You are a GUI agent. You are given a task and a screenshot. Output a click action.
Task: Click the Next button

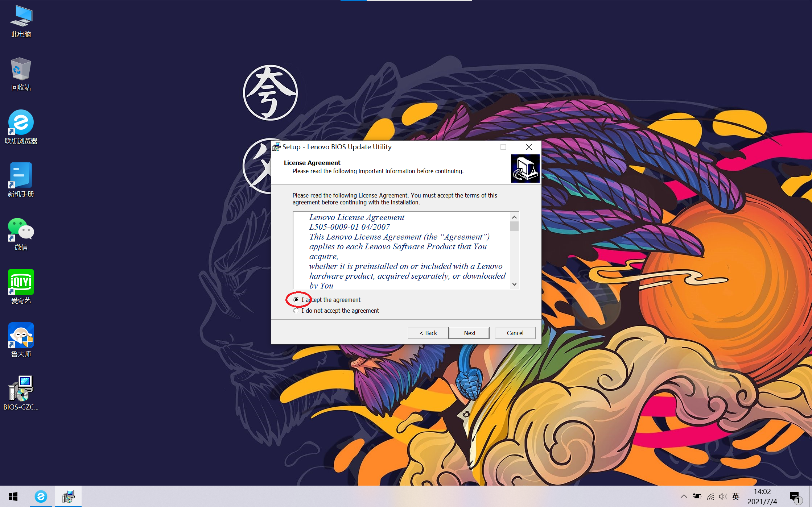(469, 333)
